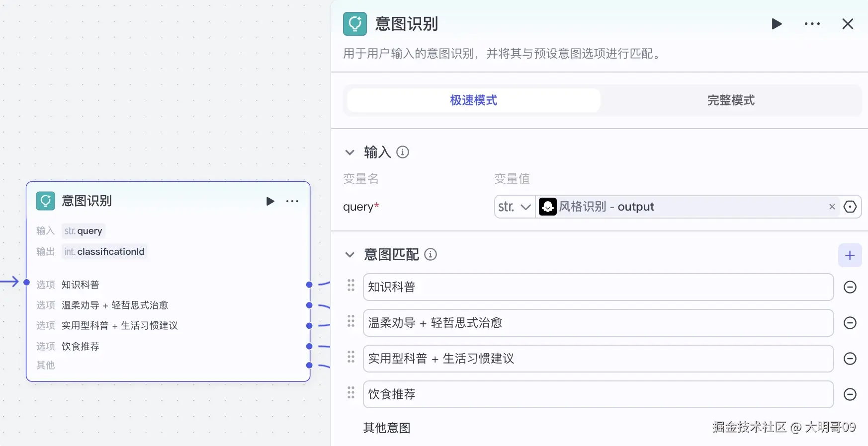The image size is (868, 446).
Task: Collapse the 意图匹配 section
Action: (x=350, y=255)
